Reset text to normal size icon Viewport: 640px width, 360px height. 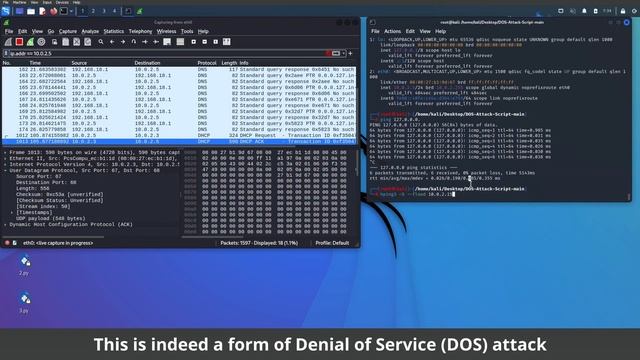coord(216,42)
